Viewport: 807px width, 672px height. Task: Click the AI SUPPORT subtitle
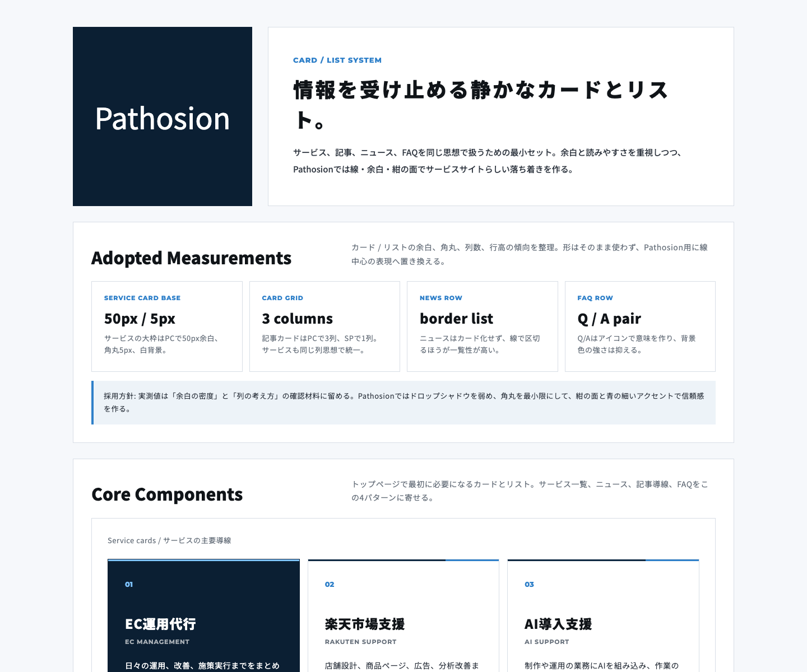[x=546, y=642]
